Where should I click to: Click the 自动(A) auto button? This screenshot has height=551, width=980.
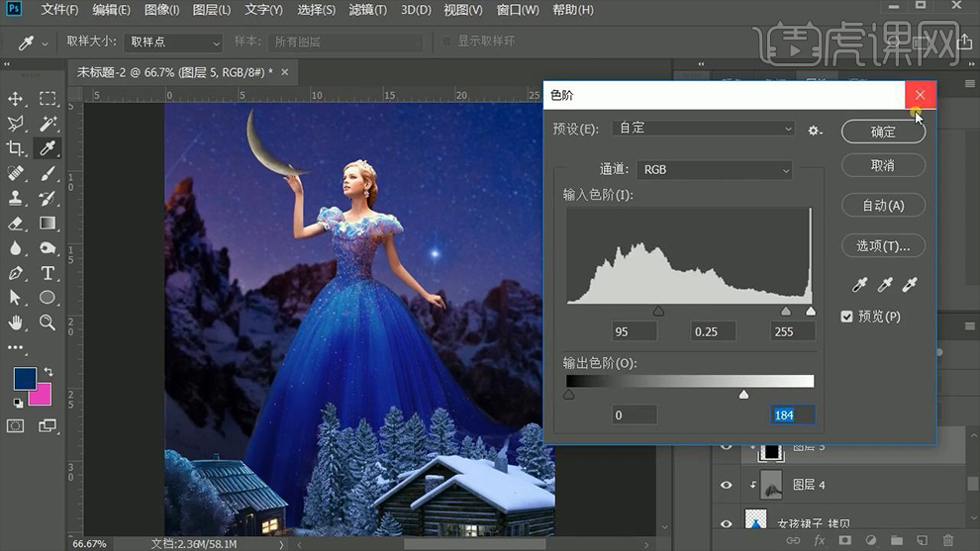point(883,206)
